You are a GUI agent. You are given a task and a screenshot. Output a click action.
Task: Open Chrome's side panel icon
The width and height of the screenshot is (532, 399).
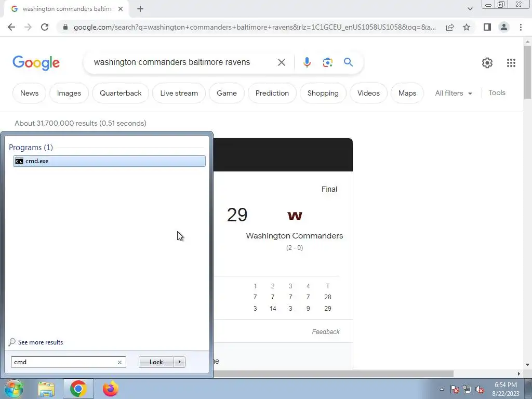tap(487, 27)
